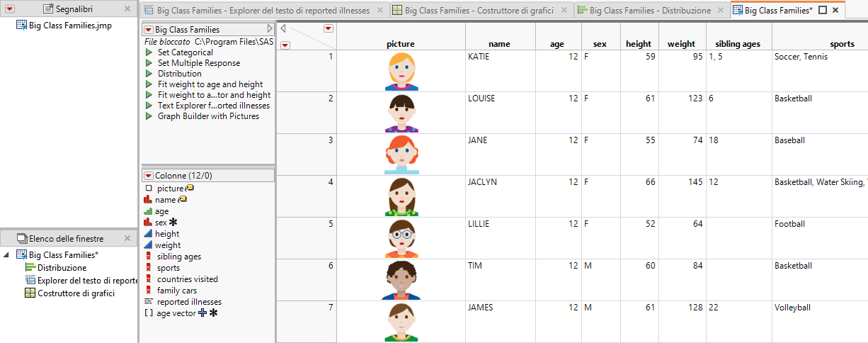Click the multiple response icon for sports column
Viewport: 868px width, 343px height.
coord(148,268)
